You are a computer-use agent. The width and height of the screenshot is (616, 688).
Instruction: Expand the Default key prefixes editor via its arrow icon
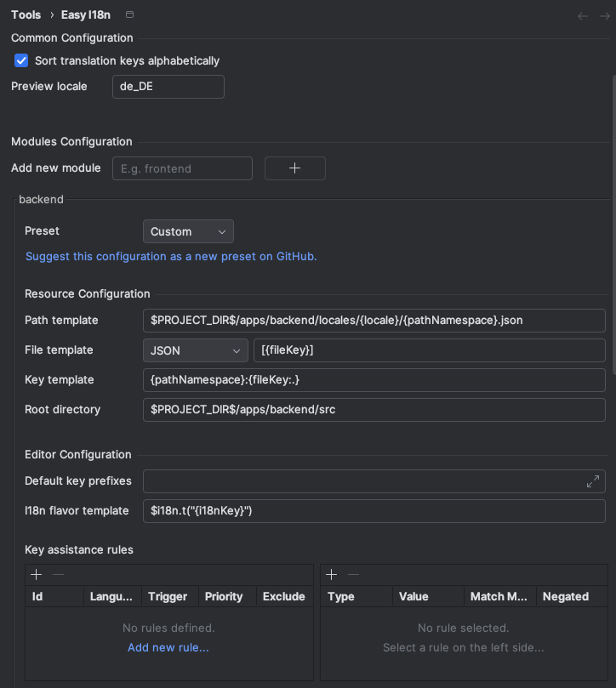(593, 481)
